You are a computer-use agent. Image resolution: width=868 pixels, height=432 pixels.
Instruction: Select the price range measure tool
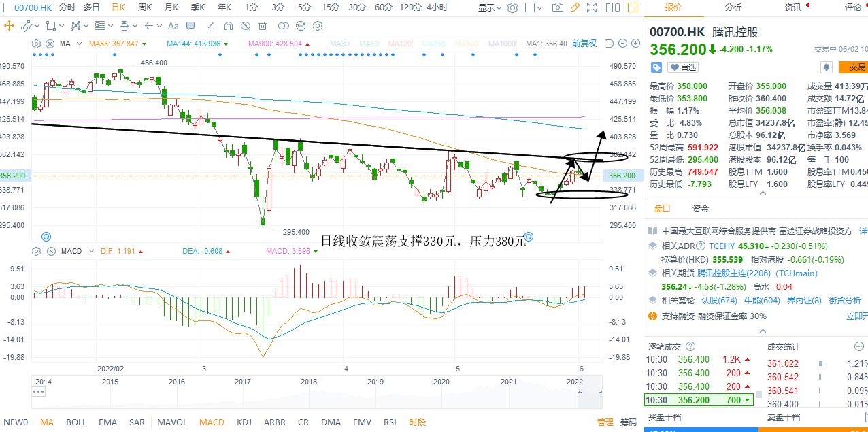124,26
